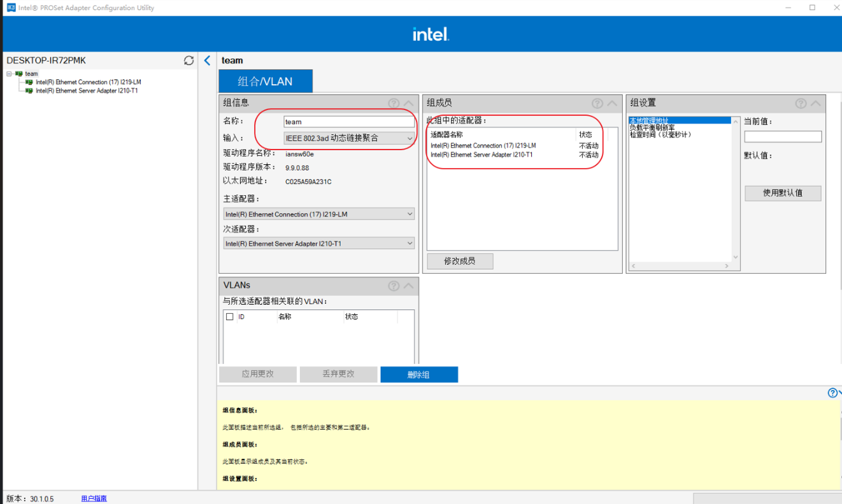Select 本地管理地址 in the 组设置 list
This screenshot has width=842, height=504.
pos(680,120)
